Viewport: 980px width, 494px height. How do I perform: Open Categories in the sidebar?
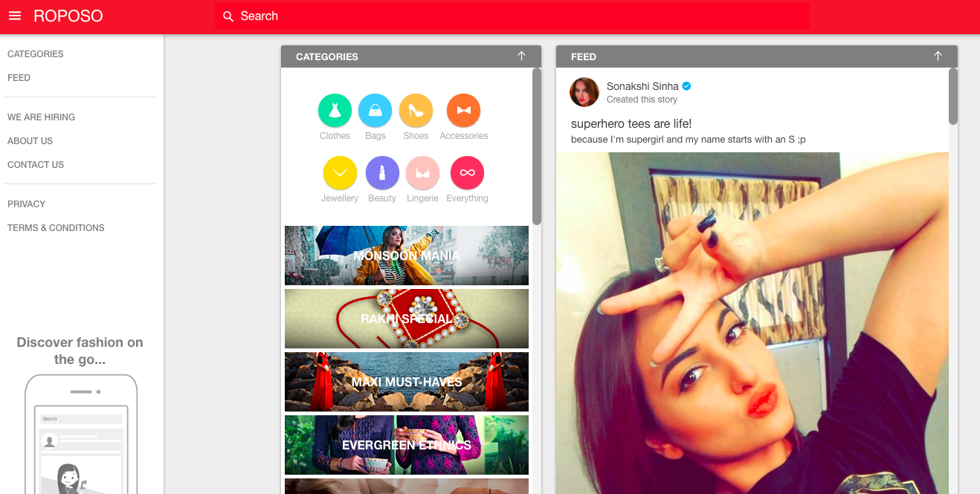[x=36, y=54]
